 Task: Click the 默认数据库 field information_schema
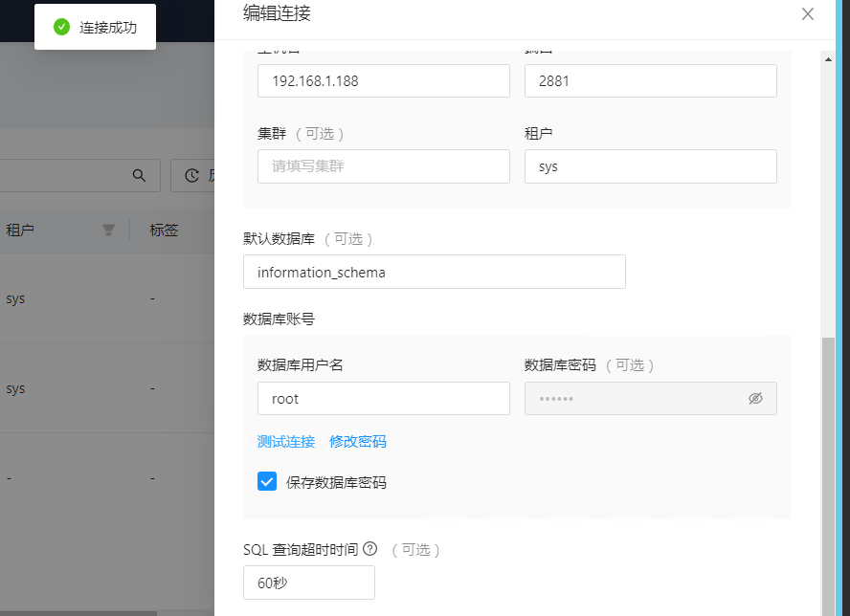434,272
